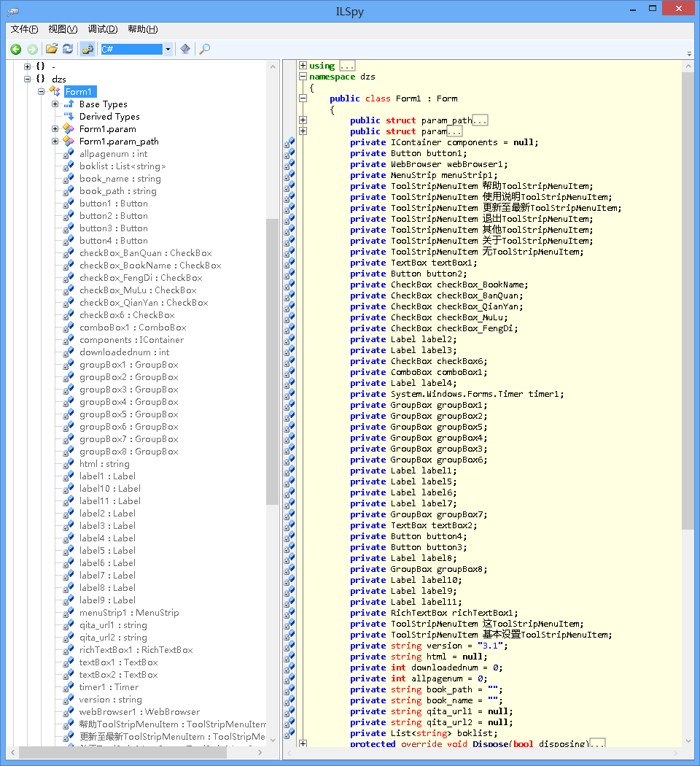Open an assembly with the folder icon
Image resolution: width=700 pixels, height=766 pixels.
[x=51, y=49]
